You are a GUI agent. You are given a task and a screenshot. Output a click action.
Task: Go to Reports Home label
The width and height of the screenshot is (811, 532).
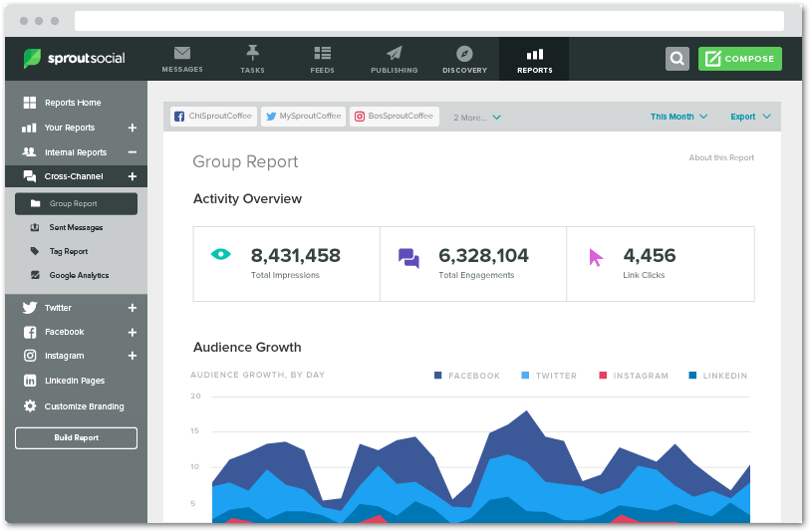click(73, 103)
